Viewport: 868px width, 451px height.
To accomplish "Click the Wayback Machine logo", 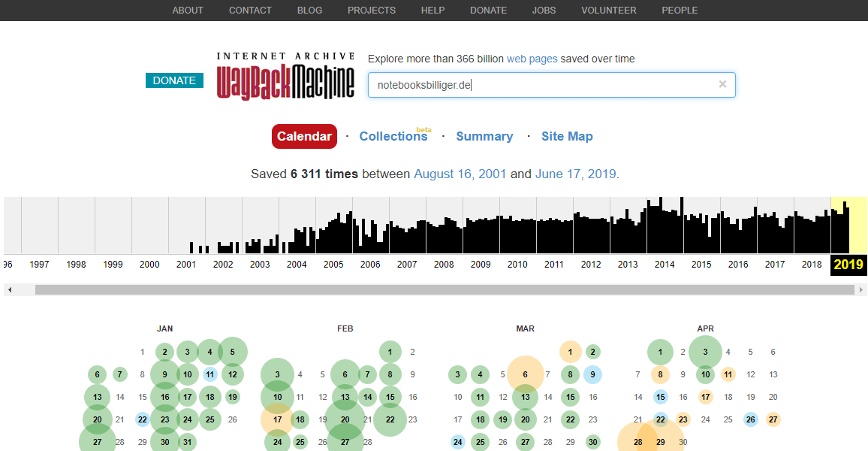I will [x=285, y=76].
